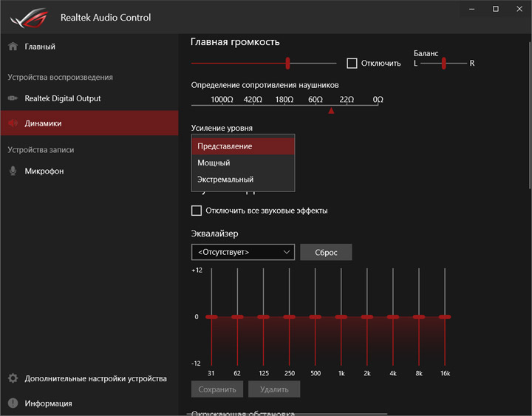Open the equalizer preset <Отсутствует> dropdown
Viewport: 532px width, 416px height.
coord(243,252)
